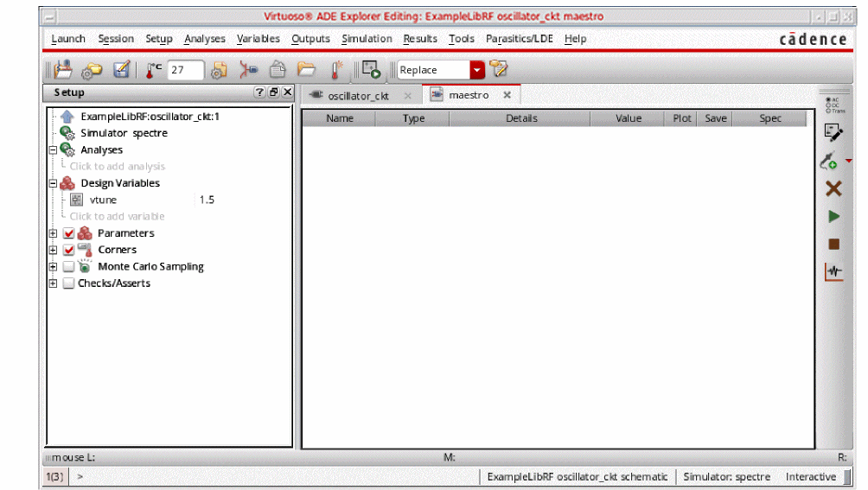868x490 pixels.
Task: Expand the Corners tree node
Action: pos(53,250)
